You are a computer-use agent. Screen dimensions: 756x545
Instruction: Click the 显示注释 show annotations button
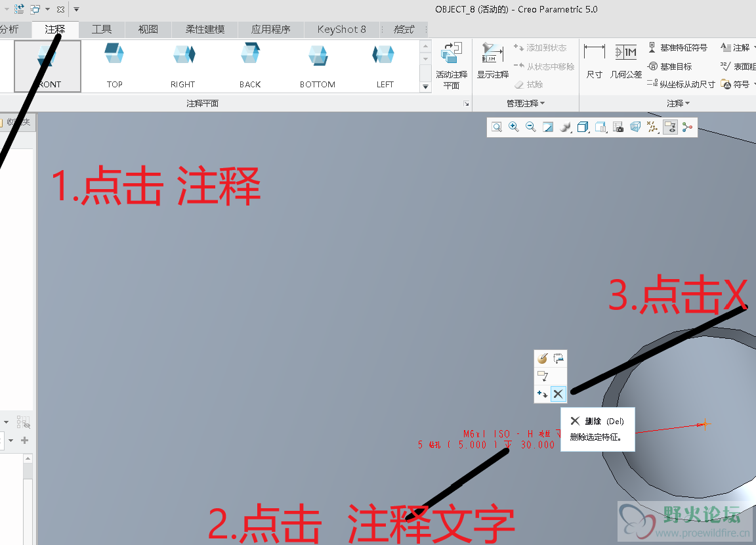coord(493,61)
